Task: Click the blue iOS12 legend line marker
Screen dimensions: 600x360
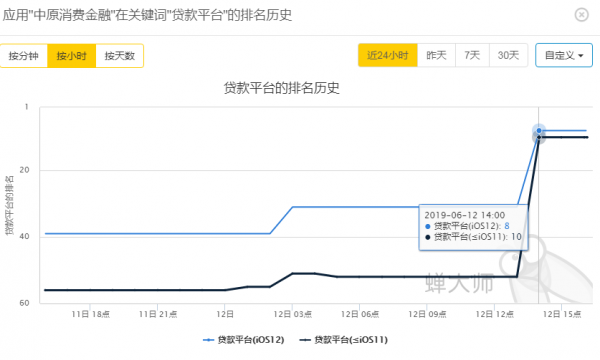Action: pyautogui.click(x=208, y=340)
